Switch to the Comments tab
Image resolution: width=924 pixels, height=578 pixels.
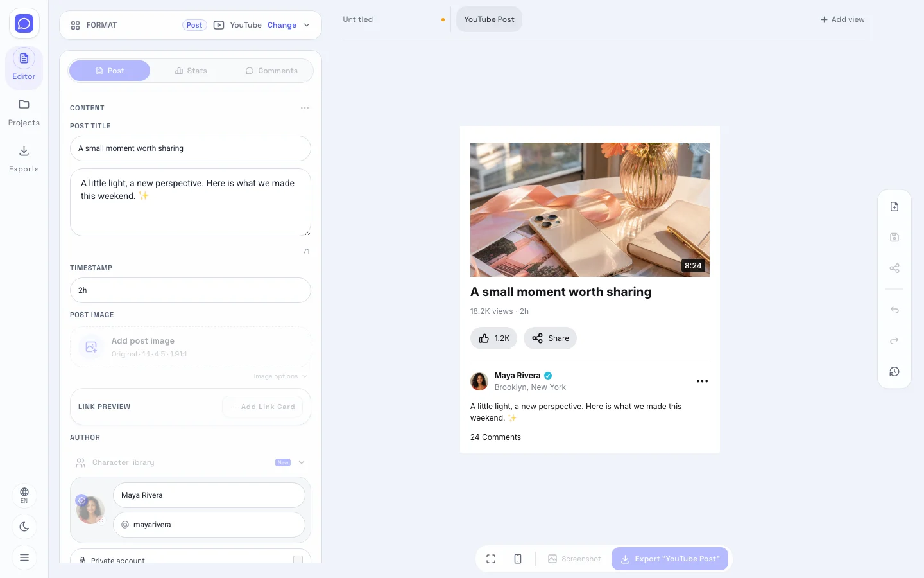[x=271, y=71]
